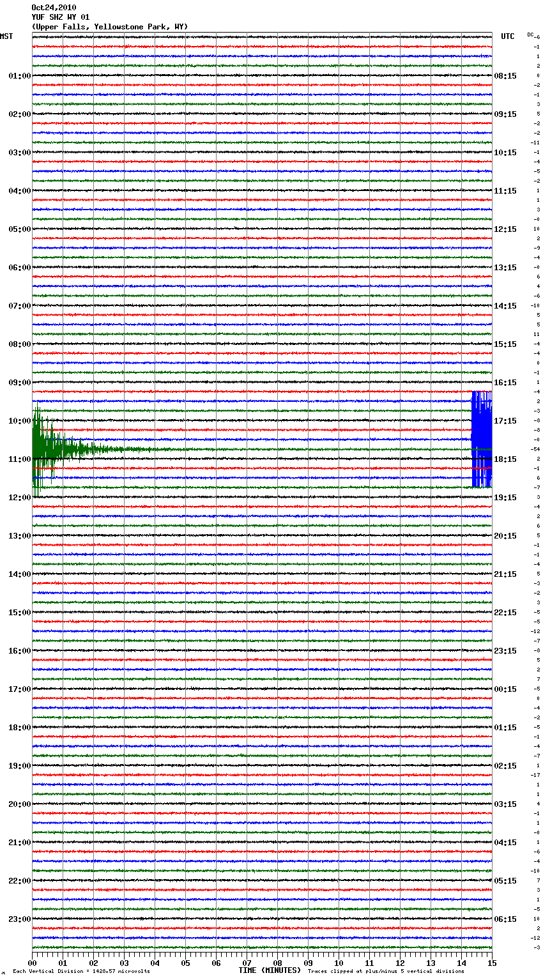Click the TIME (MINUTES) axis title
The height and width of the screenshot is (980, 543).
point(270,970)
